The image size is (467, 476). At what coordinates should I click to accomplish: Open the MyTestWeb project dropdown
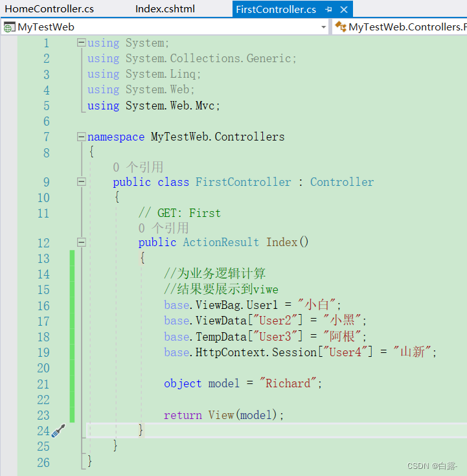pos(323,27)
